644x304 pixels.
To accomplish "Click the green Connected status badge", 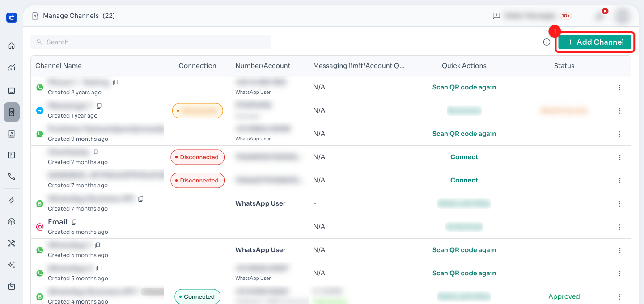I will pyautogui.click(x=197, y=296).
